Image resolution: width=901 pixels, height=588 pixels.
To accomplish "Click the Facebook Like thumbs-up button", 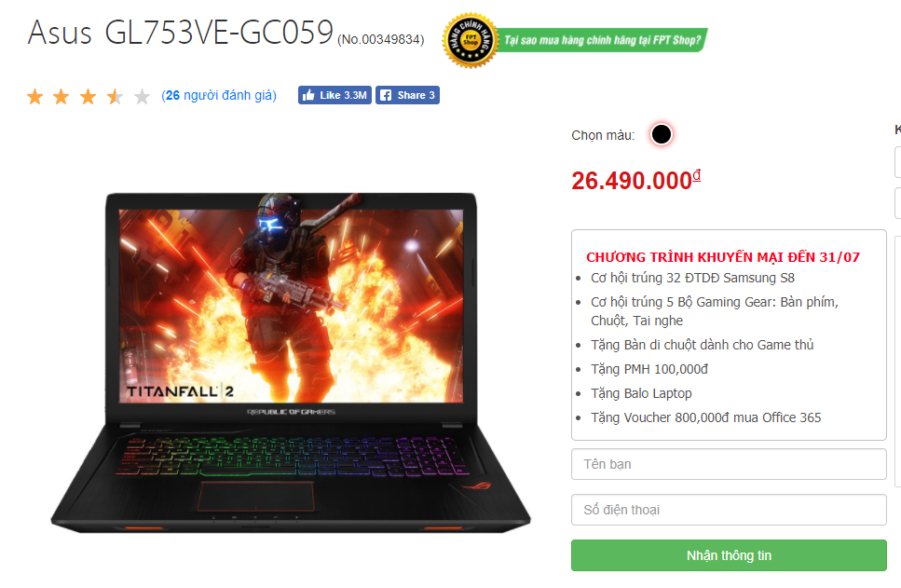I will click(334, 95).
